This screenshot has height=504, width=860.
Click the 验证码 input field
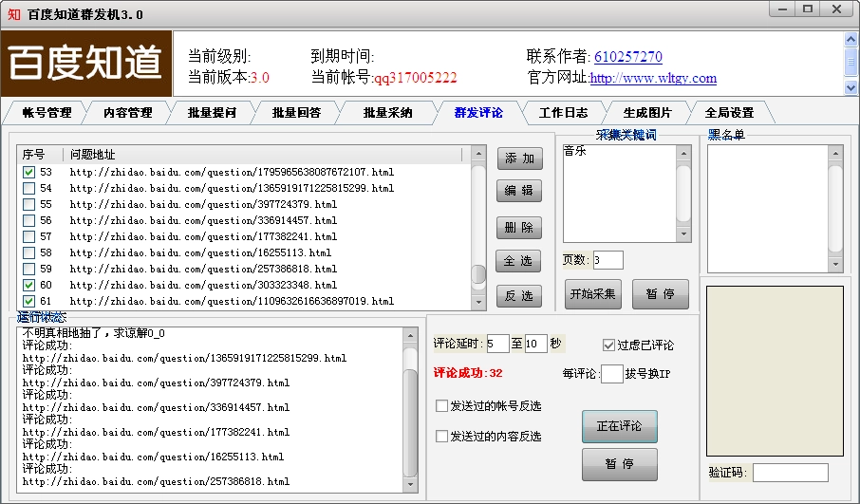point(791,472)
